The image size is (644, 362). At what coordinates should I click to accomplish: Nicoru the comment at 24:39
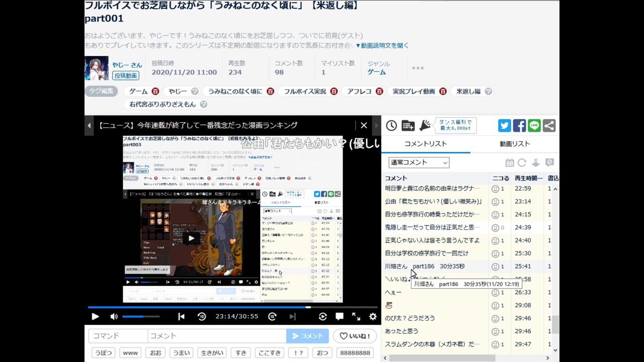(496, 227)
